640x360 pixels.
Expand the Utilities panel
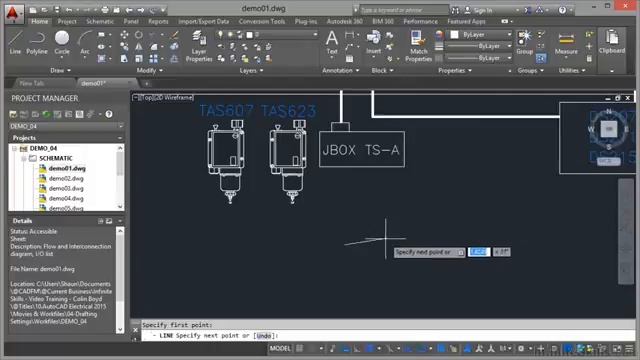572,70
